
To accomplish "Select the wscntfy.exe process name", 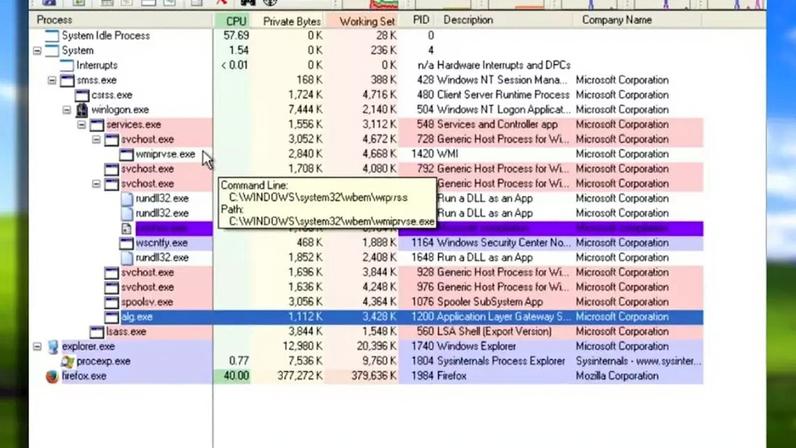I will pos(161,243).
